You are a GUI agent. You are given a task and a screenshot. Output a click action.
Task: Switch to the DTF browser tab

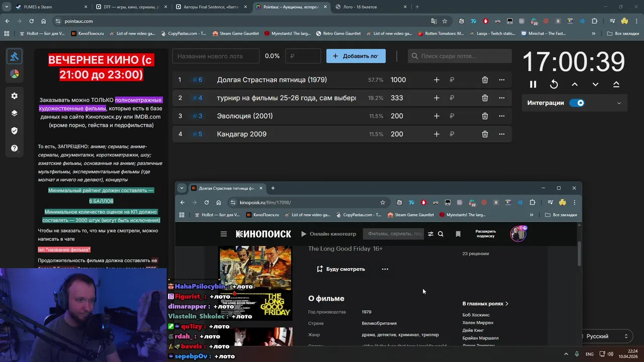(x=131, y=7)
